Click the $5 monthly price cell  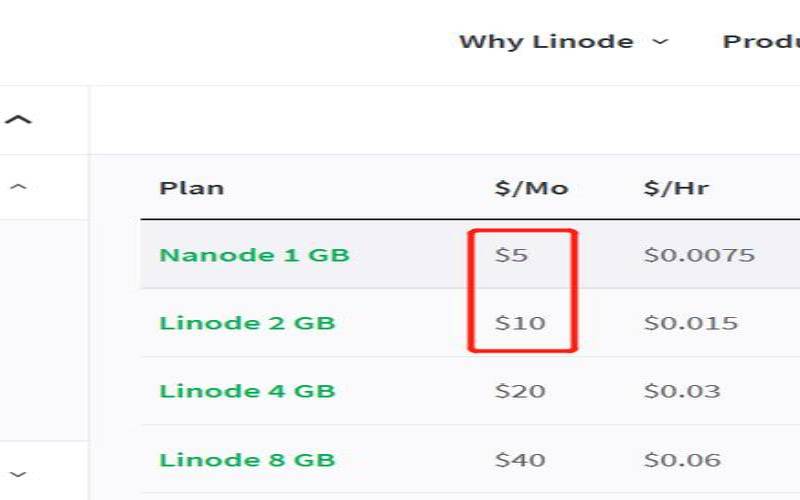[x=511, y=255]
